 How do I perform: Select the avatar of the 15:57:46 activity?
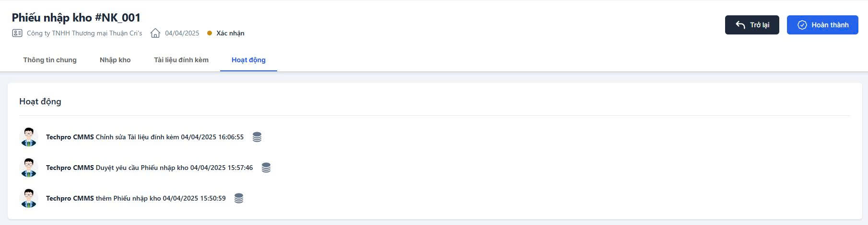(x=29, y=168)
